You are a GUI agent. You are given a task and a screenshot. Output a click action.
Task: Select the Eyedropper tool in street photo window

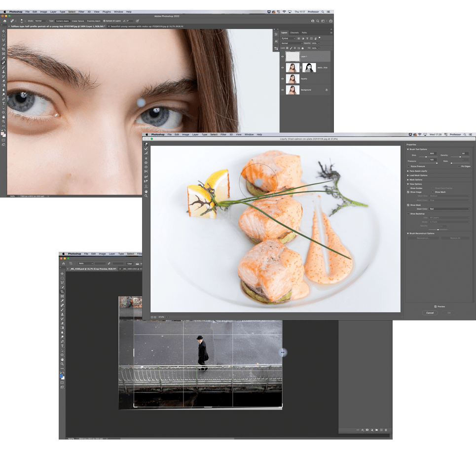62,301
